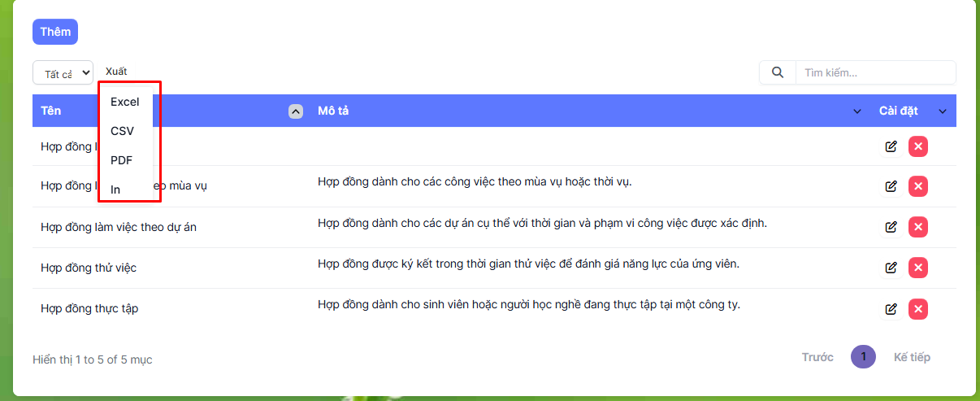Choose Excel from the export menu

[125, 102]
